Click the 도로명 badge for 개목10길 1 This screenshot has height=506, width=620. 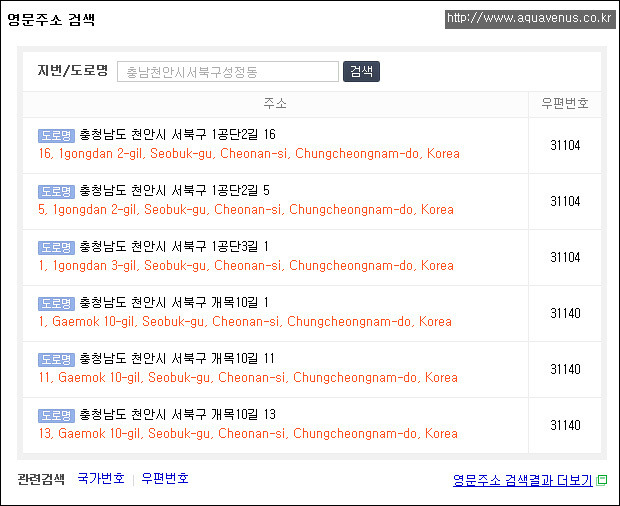[x=56, y=304]
